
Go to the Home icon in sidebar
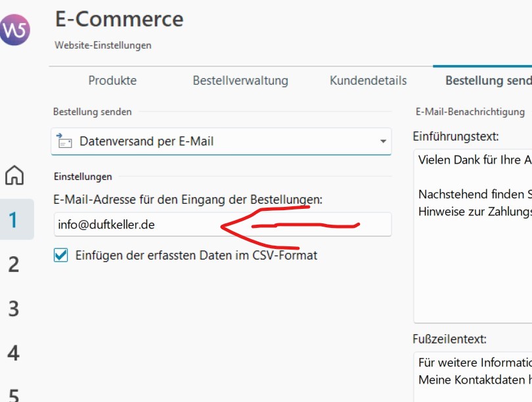pyautogui.click(x=14, y=175)
